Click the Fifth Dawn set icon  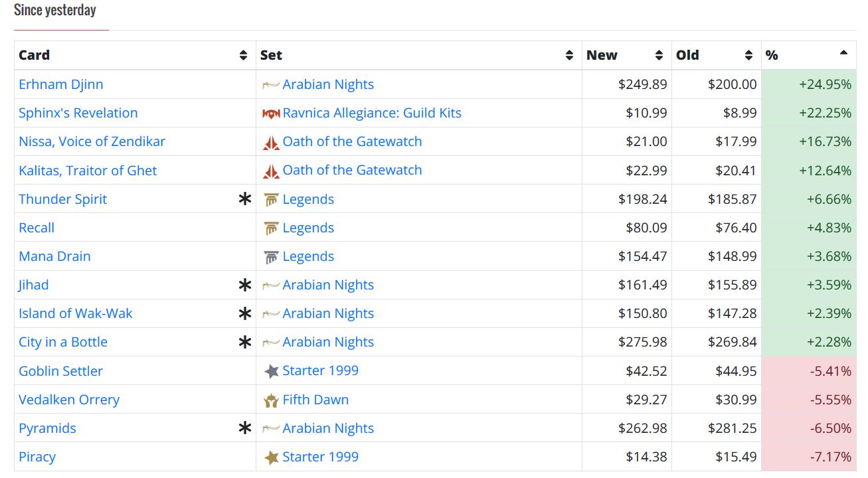(271, 400)
